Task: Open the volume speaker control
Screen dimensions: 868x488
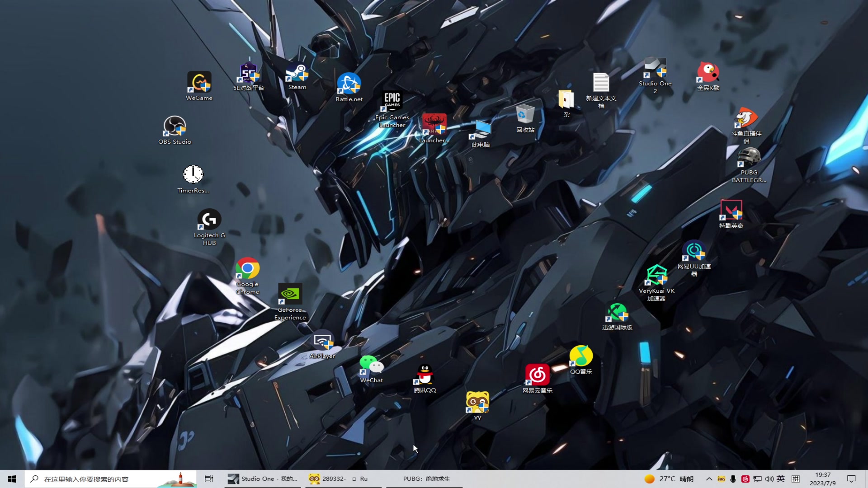Action: (x=769, y=479)
